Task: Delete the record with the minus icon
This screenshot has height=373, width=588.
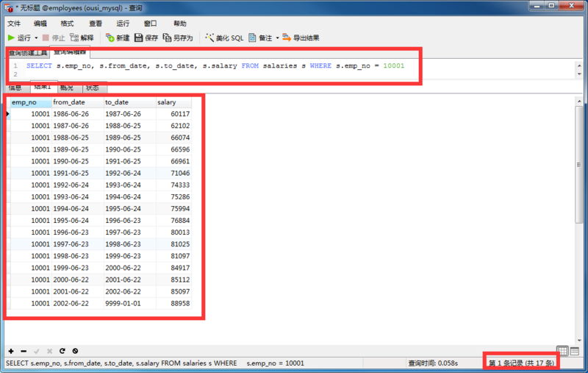Action: [24, 351]
